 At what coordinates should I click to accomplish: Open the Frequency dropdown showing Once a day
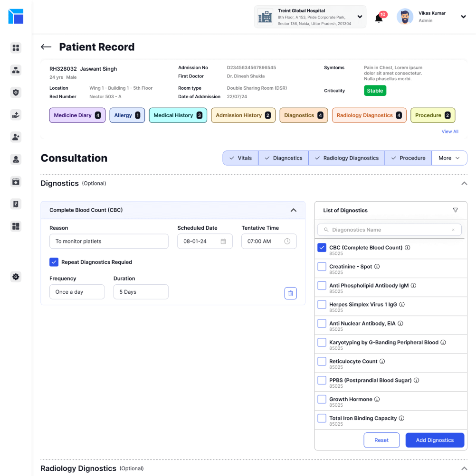point(76,292)
